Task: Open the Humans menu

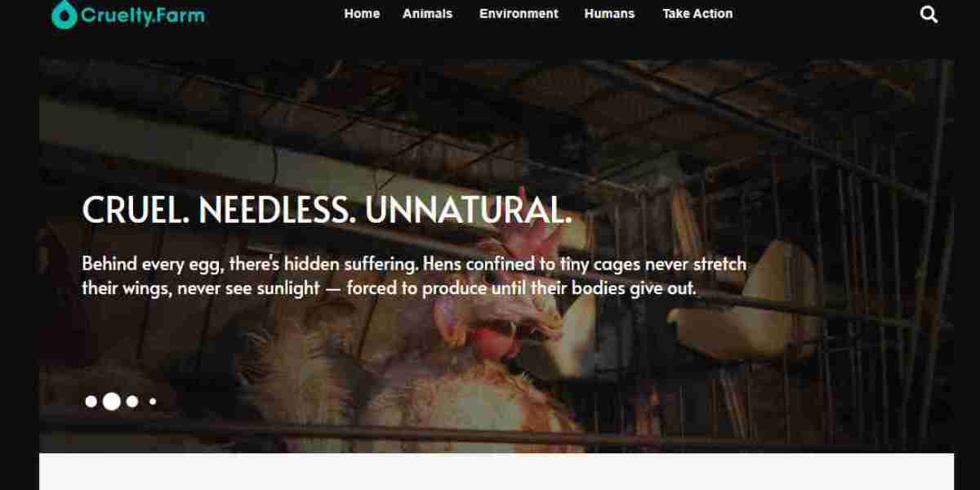Action: [x=609, y=14]
